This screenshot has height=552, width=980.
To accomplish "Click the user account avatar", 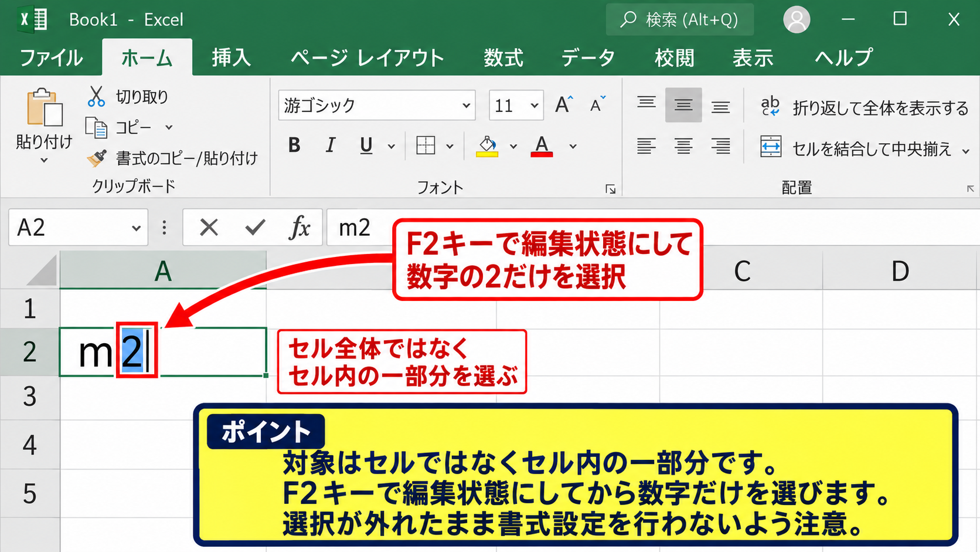I will click(797, 19).
